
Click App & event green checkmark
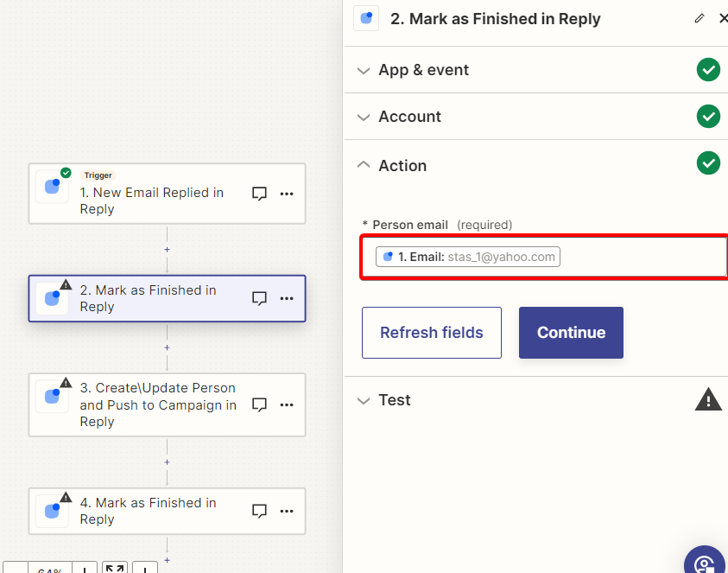click(x=708, y=70)
